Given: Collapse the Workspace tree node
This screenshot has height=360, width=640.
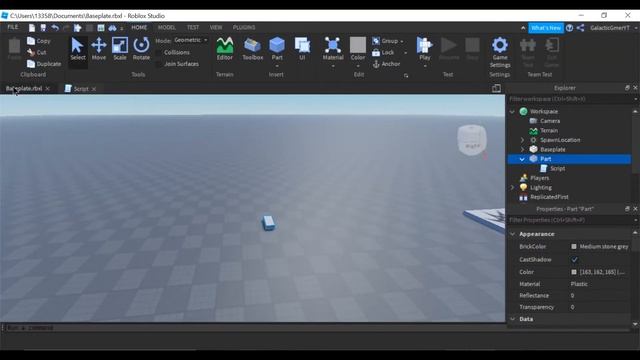Looking at the screenshot, I should (x=512, y=111).
